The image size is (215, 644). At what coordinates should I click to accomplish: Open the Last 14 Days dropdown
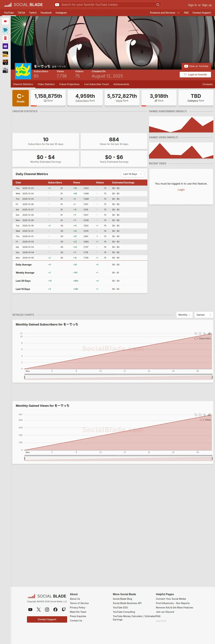132,174
